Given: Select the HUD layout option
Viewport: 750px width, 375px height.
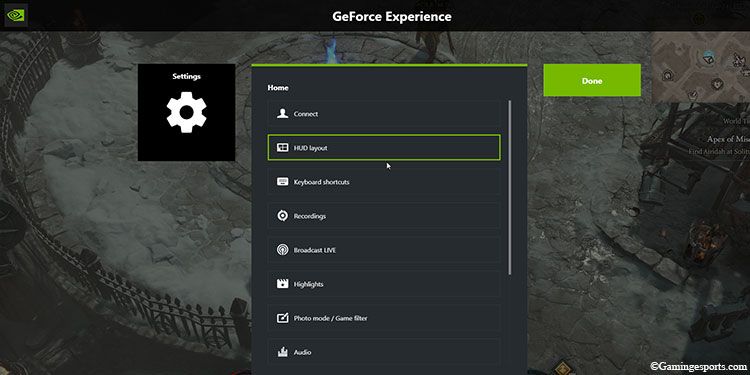Looking at the screenshot, I should click(384, 148).
